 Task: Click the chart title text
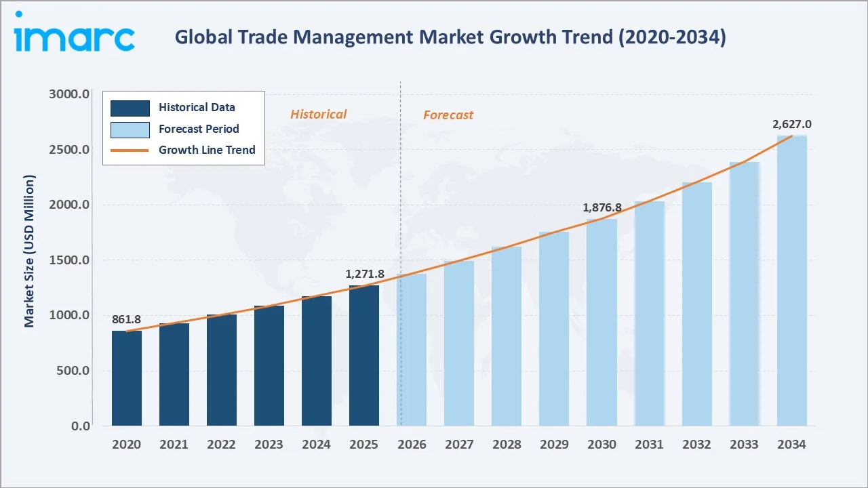coord(450,37)
